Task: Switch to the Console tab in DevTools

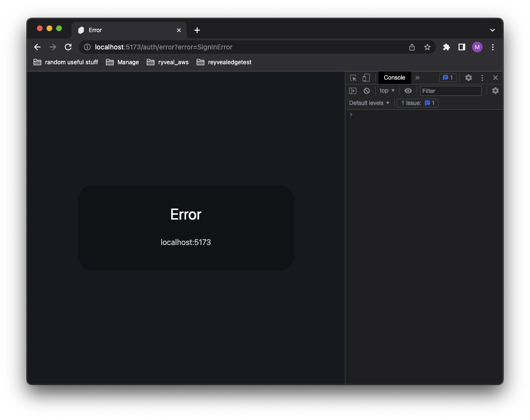Action: pos(394,77)
